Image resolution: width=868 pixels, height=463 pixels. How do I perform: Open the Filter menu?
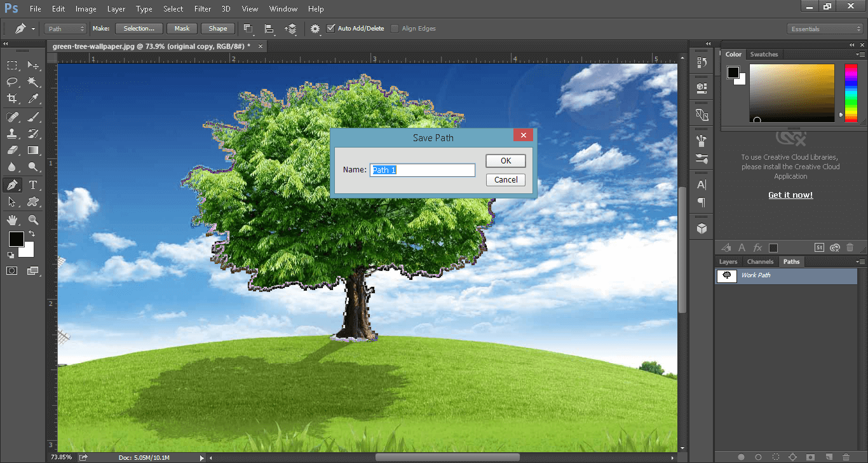[x=203, y=9]
